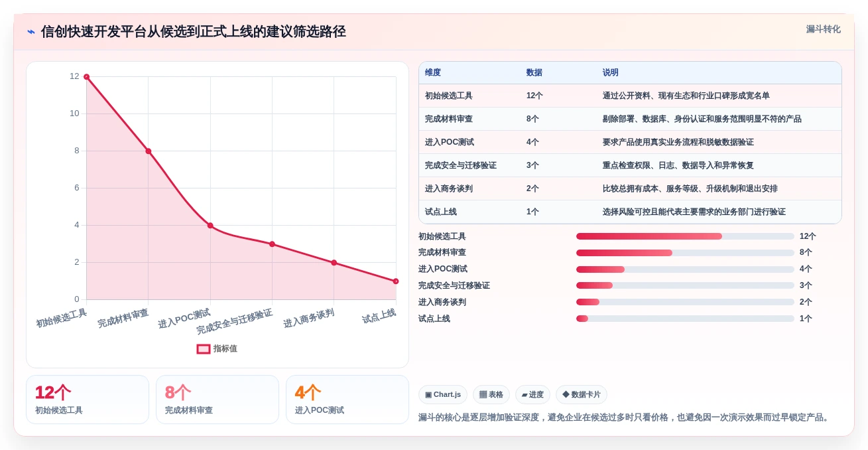Click the chart x-axis label 完成安全与迁移验证
Viewport: 868px width, 450px height.
tap(234, 321)
